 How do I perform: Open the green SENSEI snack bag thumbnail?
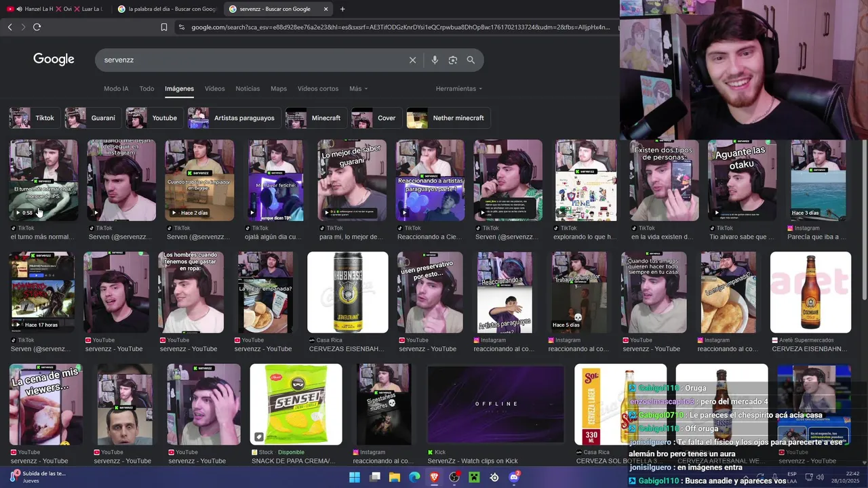[296, 405]
